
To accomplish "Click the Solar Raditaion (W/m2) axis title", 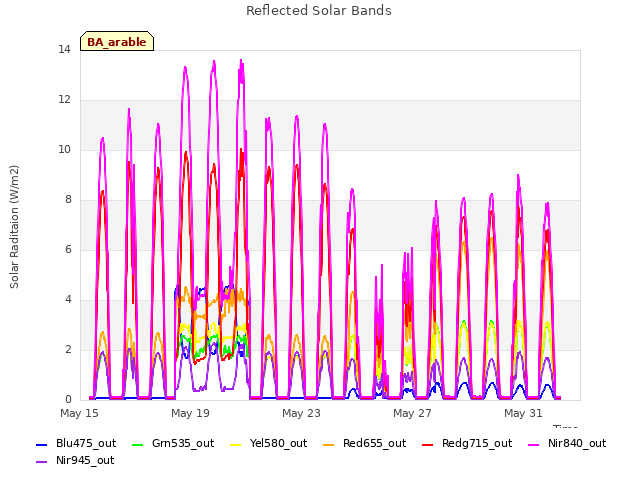I will tap(14, 227).
